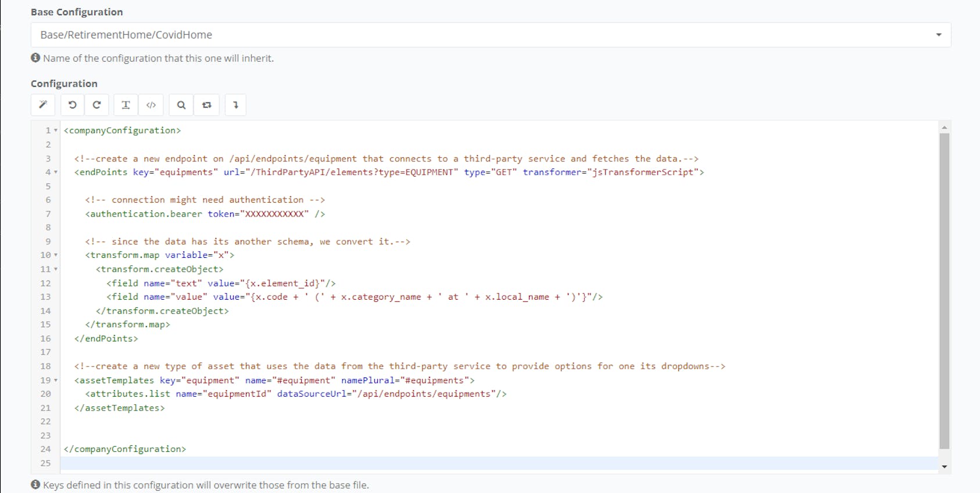Screen dimensions: 980x493
Task: Collapse the transform.map fold on line 10
Action: (56, 255)
